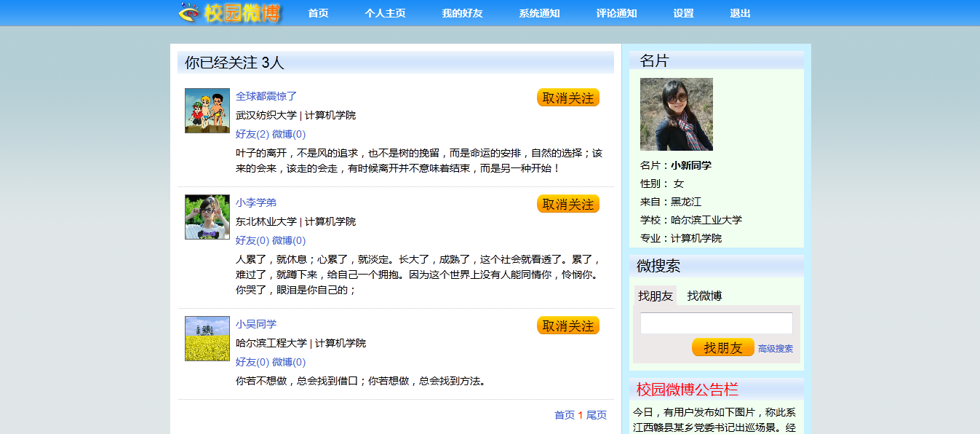Click 退出 to log out
Screen dimensions: 980x434
[x=740, y=13]
